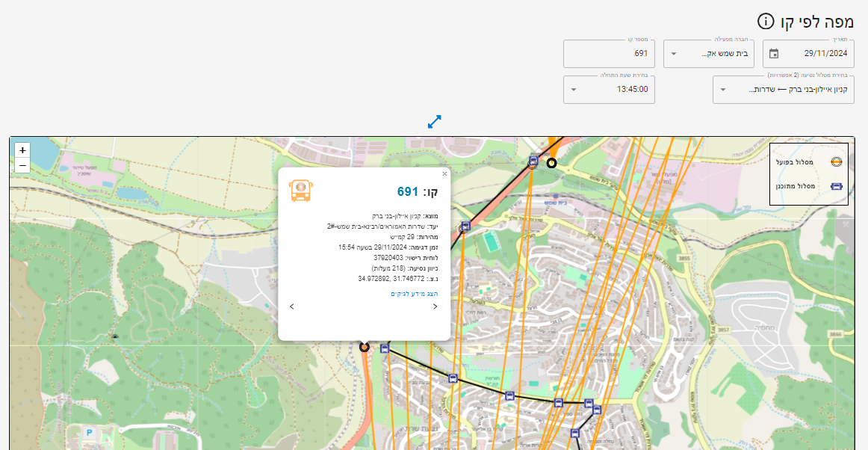Click the מסלול מתוכנן legend label
868x450 pixels.
[796, 186]
